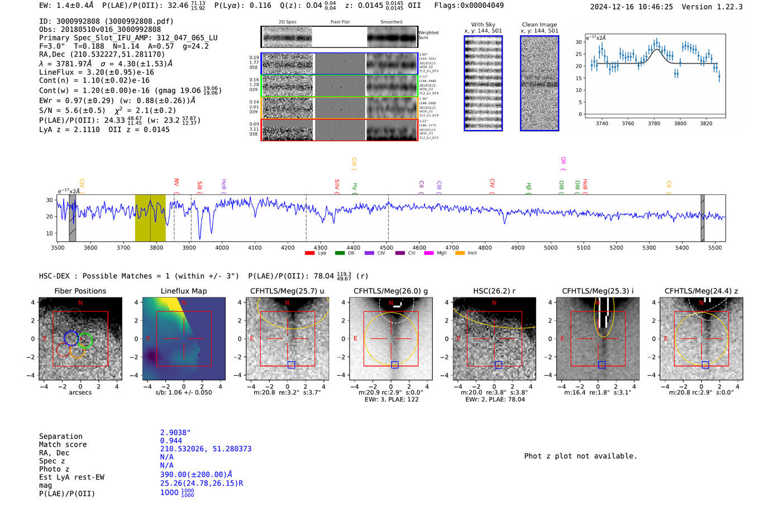Image resolution: width=782 pixels, height=532 pixels.
Task: Click the blue match square in CFHTLS z image
Action: pyautogui.click(x=705, y=365)
